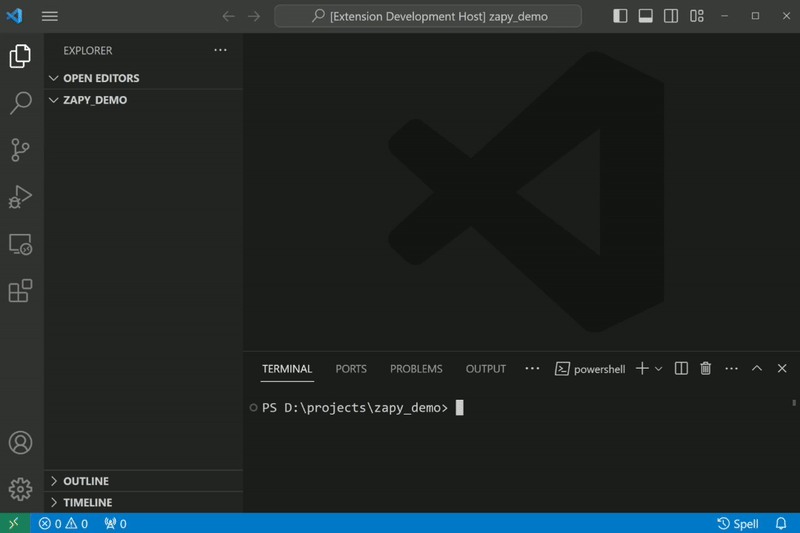Switch to the TERMINAL tab
The width and height of the screenshot is (800, 533).
[287, 369]
